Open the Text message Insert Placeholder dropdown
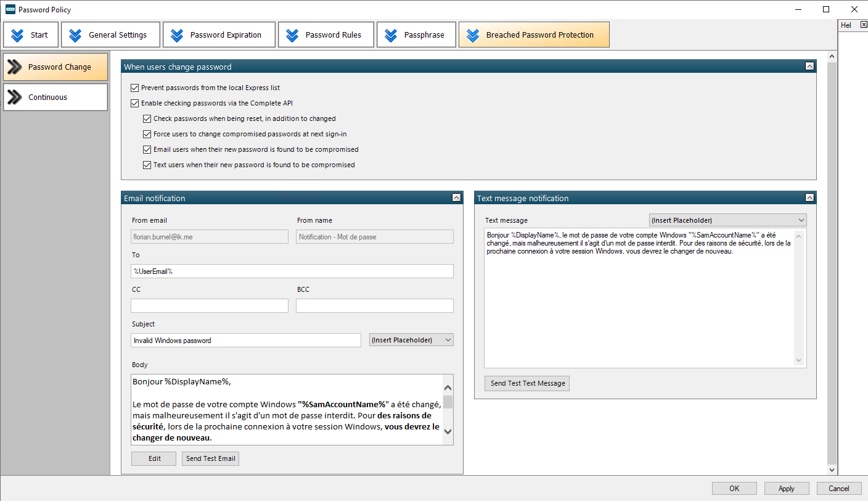The image size is (868, 501). [727, 220]
